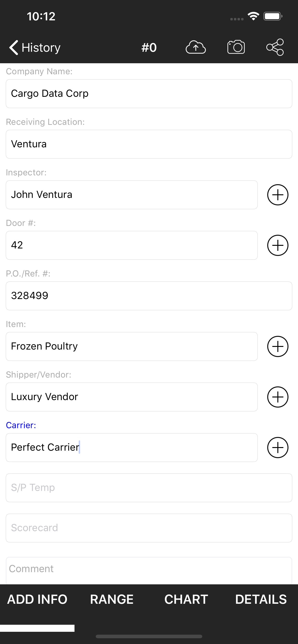
Task: Edit the Item field Frozen Poultry
Action: click(x=132, y=346)
